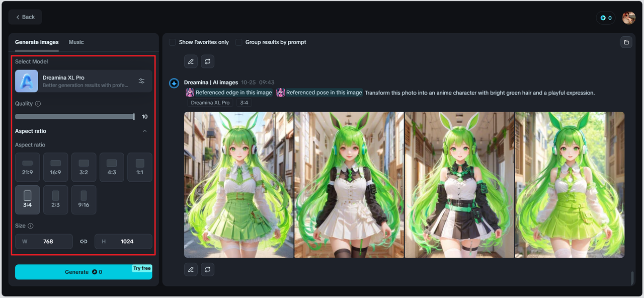Image resolution: width=644 pixels, height=298 pixels.
Task: Click the Generate button
Action: click(x=84, y=272)
